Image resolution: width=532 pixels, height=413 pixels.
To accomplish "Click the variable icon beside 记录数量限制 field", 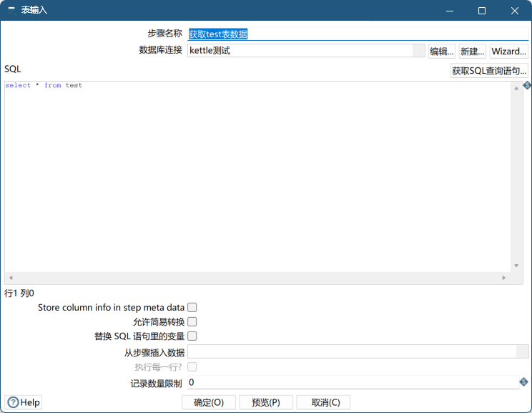I will (x=523, y=382).
